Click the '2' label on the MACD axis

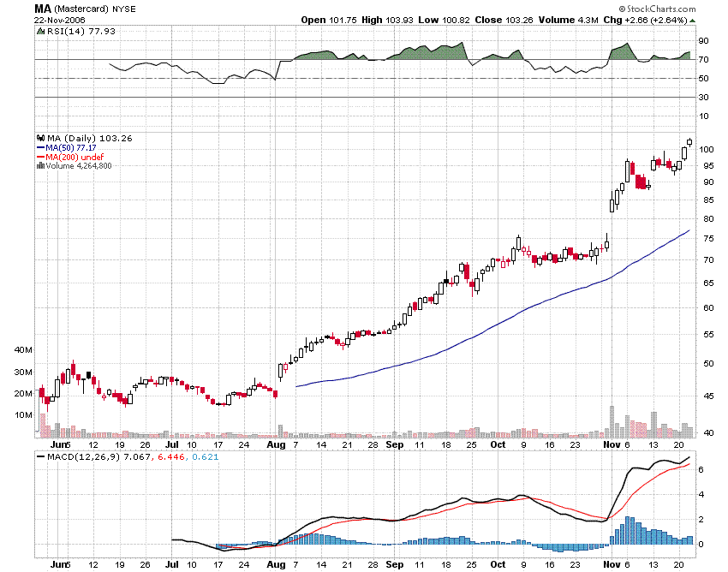pyautogui.click(x=701, y=520)
